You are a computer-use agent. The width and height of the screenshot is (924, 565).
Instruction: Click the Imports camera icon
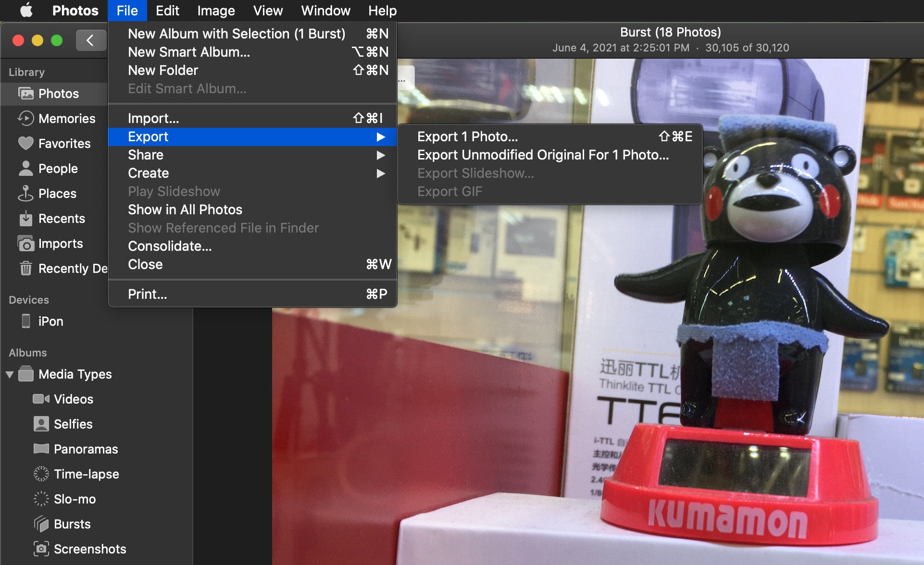26,244
